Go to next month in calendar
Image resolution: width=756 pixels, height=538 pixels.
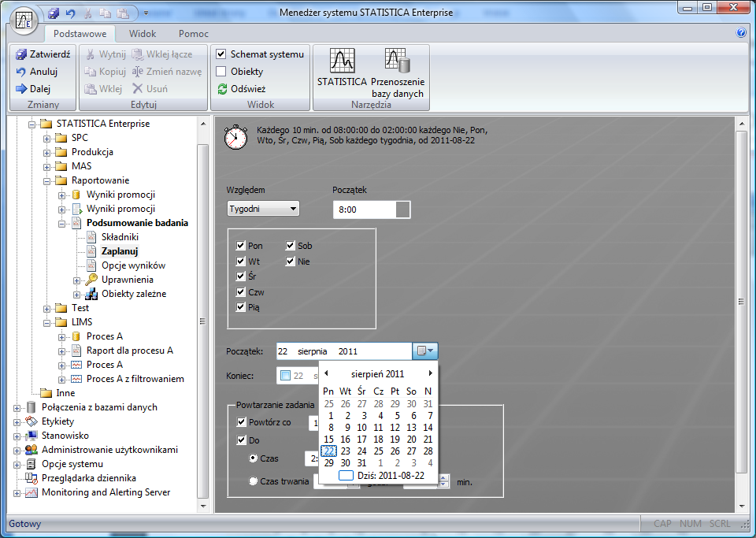[x=430, y=373]
